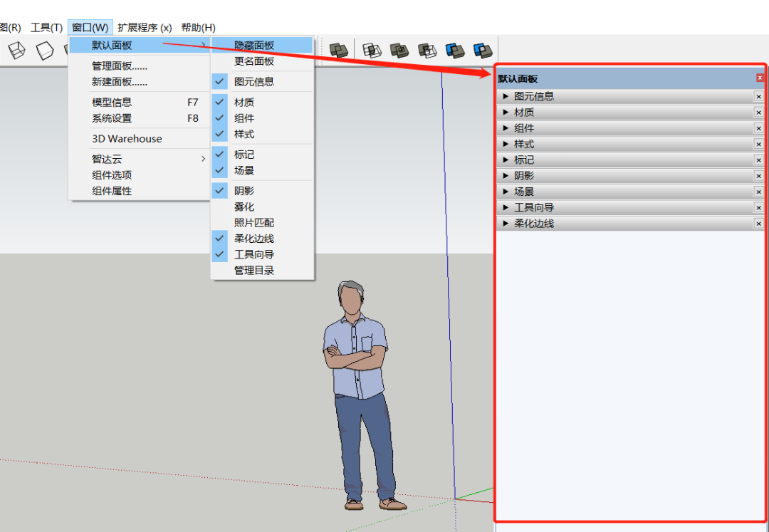769x532 pixels.
Task: Choose 默认面板 in the Window menu
Action: coord(140,46)
